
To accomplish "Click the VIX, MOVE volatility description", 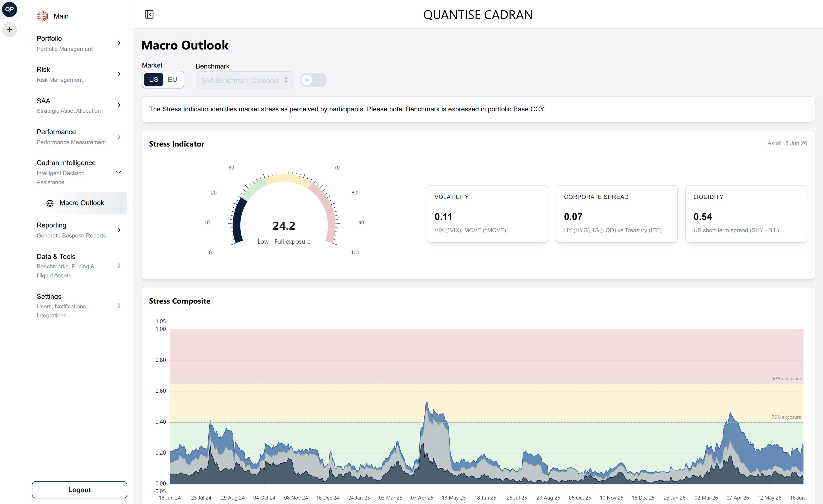I will coord(470,230).
